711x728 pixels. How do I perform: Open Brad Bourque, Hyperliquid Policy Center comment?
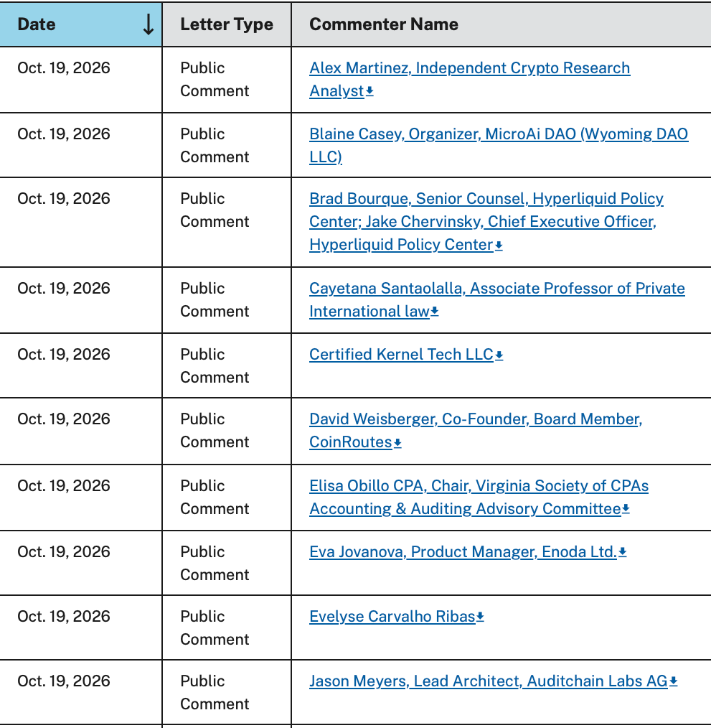tap(486, 221)
